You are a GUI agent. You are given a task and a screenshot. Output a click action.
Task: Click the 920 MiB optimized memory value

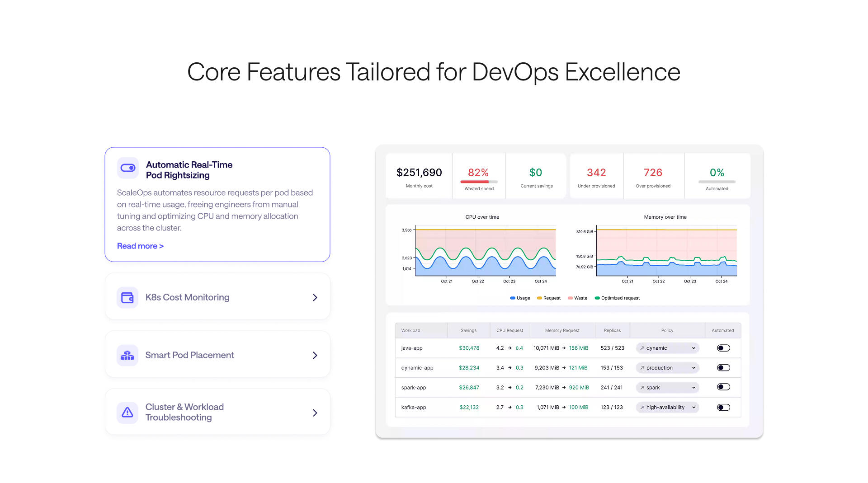pyautogui.click(x=579, y=388)
